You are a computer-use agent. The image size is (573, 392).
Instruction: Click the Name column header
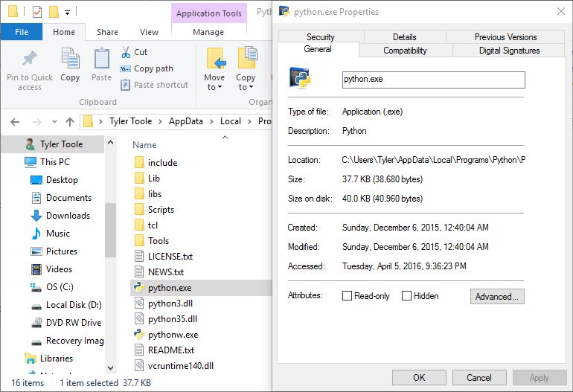144,145
